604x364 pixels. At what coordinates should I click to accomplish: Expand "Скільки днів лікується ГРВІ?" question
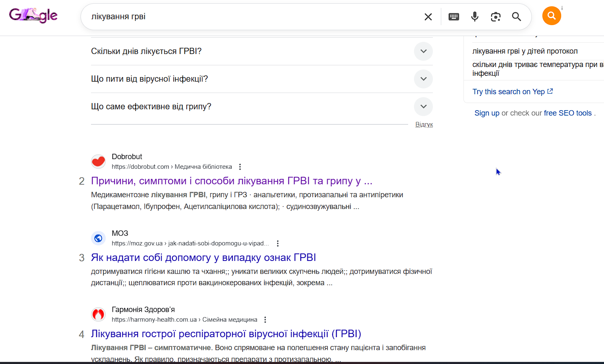423,51
